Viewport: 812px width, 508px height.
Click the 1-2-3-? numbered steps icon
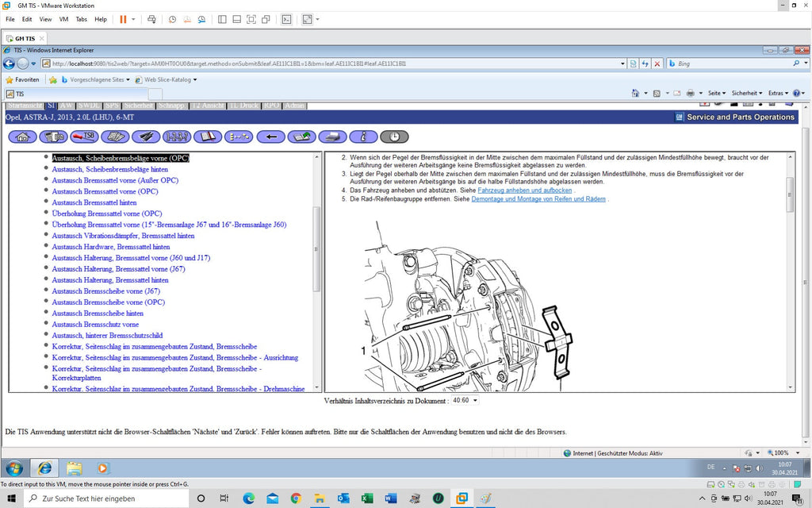pyautogui.click(x=177, y=137)
